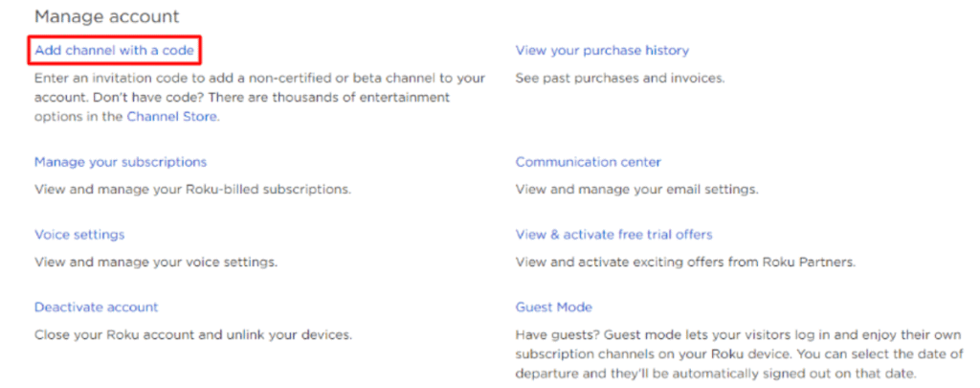Open Manage your subscriptions

120,162
